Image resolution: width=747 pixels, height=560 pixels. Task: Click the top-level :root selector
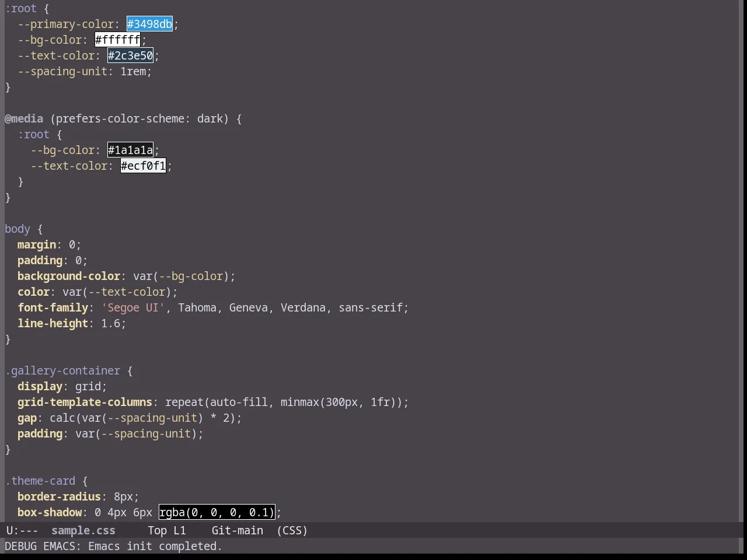(21, 8)
